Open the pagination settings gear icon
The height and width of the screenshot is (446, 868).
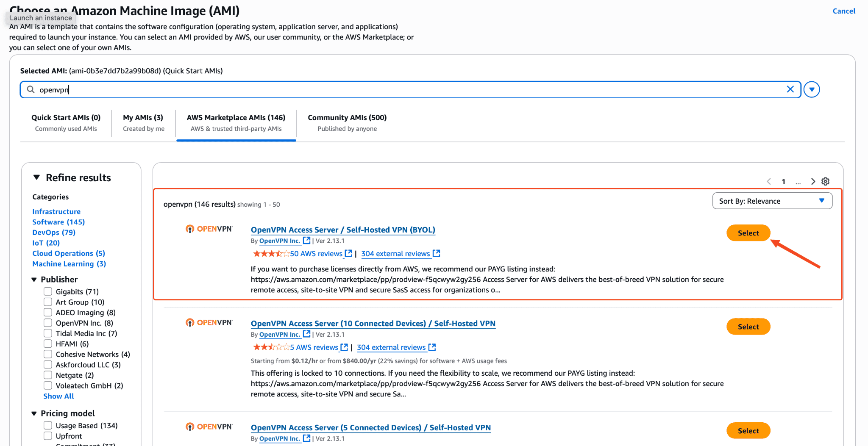click(x=825, y=182)
